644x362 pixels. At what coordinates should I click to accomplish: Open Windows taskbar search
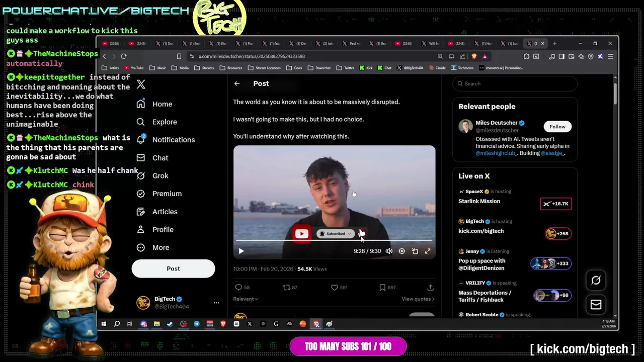[x=117, y=324]
